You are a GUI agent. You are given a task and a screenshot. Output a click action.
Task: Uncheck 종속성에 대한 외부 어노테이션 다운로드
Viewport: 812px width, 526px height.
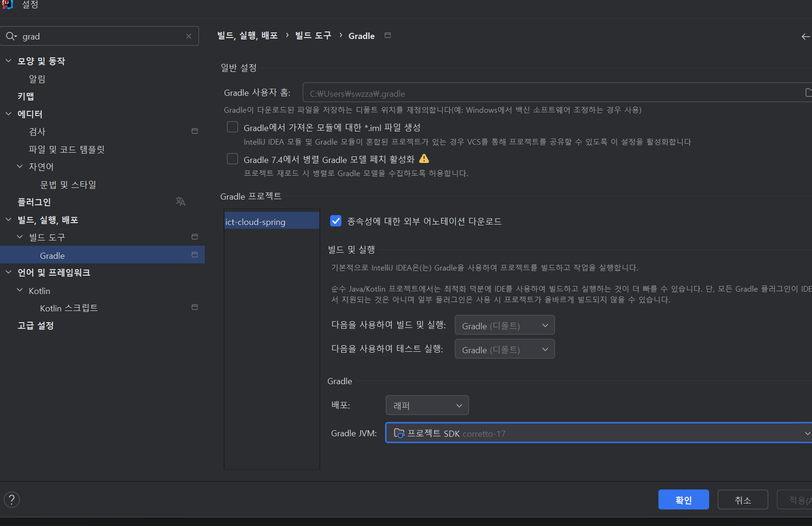pyautogui.click(x=336, y=221)
